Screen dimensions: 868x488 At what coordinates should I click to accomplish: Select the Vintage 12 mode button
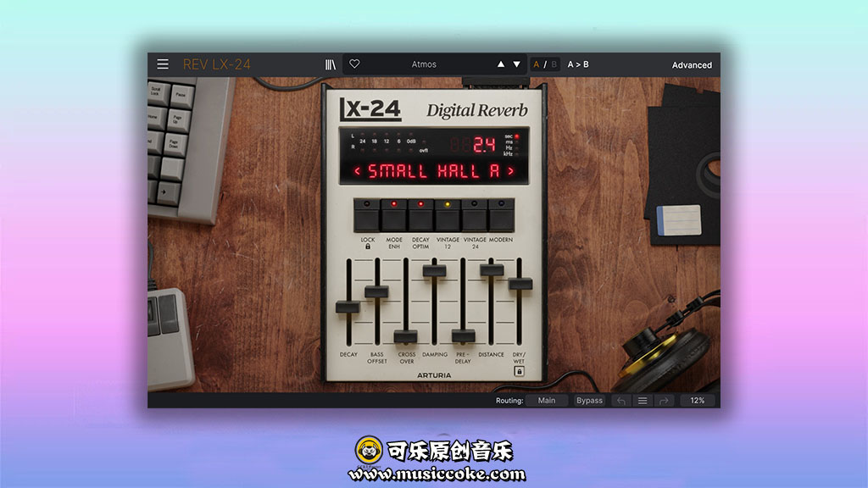click(448, 215)
